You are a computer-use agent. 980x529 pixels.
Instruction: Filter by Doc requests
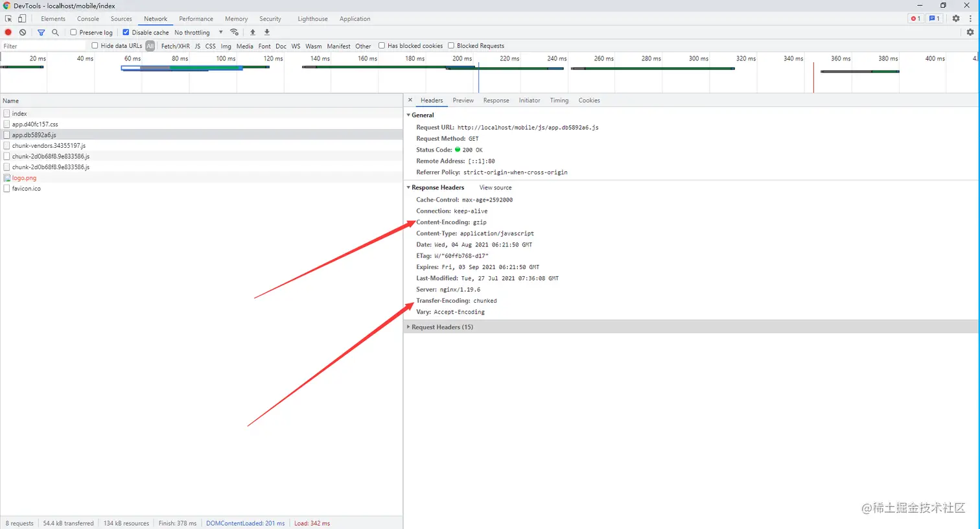(281, 46)
